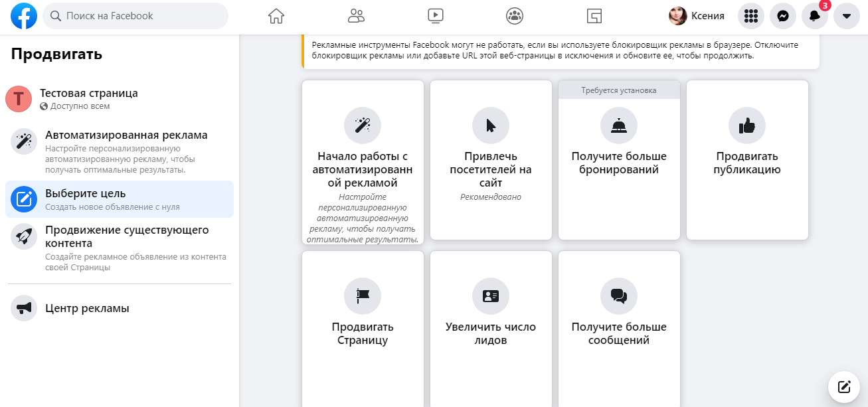Open the Gaming icon in top navigation
The image size is (868, 407).
(594, 16)
